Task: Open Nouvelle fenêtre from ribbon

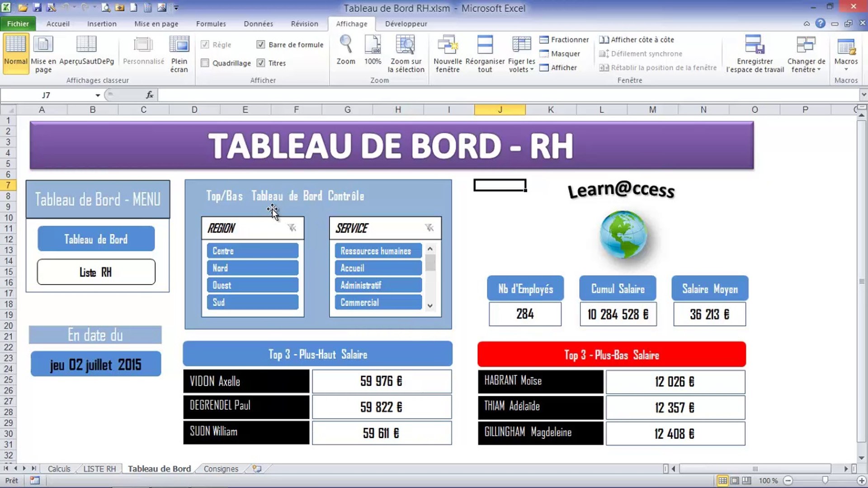Action: 447,45
